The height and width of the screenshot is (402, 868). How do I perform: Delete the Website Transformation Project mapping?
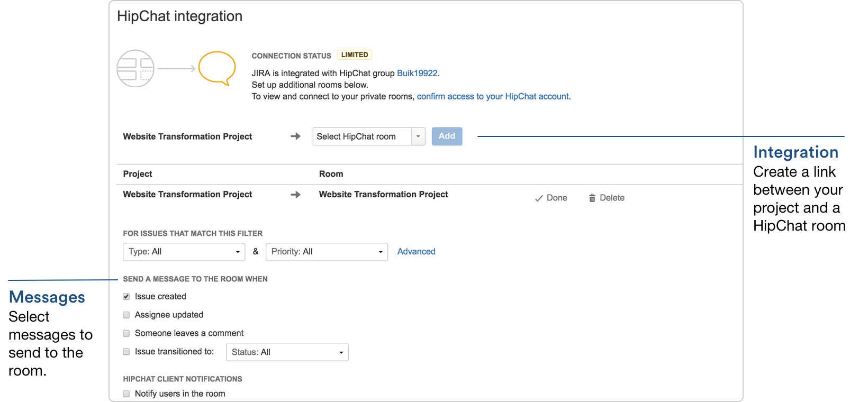pos(607,198)
